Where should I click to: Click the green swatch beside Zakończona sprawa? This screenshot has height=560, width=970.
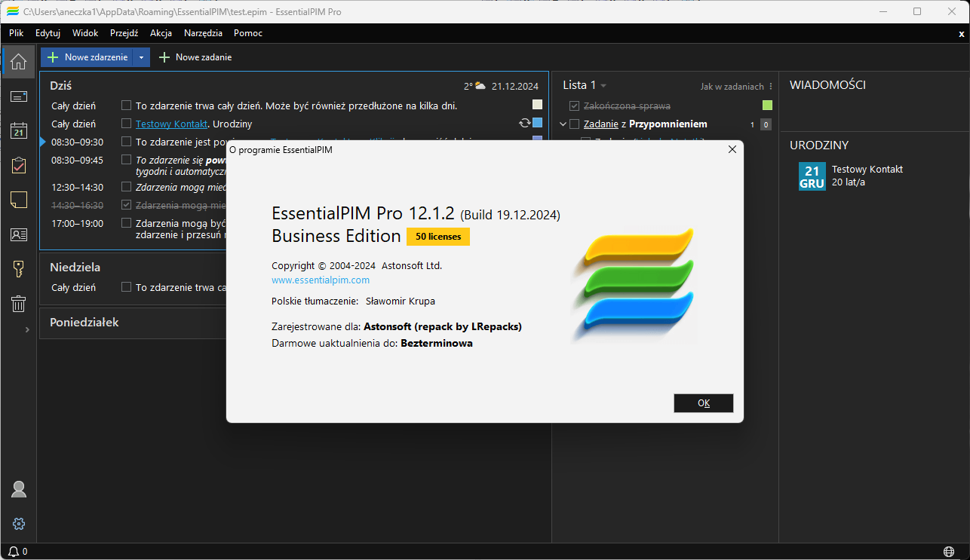coord(768,106)
